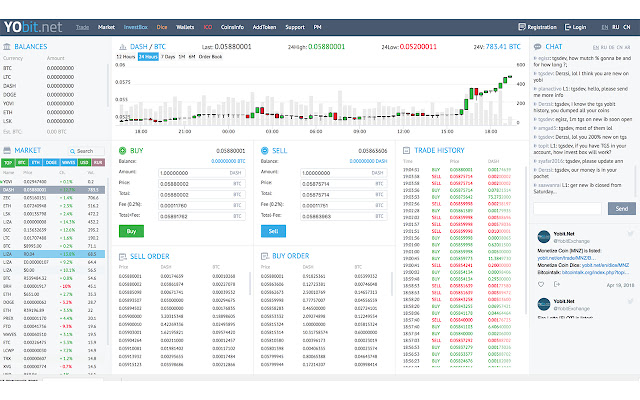
Task: Share the Monetize Coin tweet
Action: [x=556, y=284]
